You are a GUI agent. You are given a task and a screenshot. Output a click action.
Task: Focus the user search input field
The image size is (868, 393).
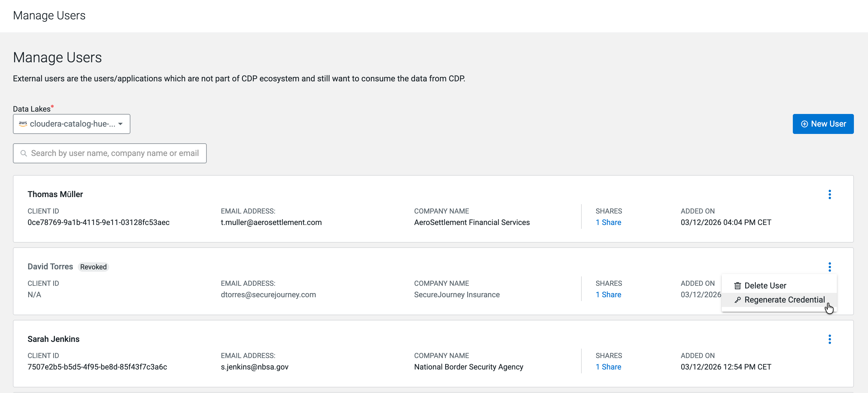coord(115,153)
